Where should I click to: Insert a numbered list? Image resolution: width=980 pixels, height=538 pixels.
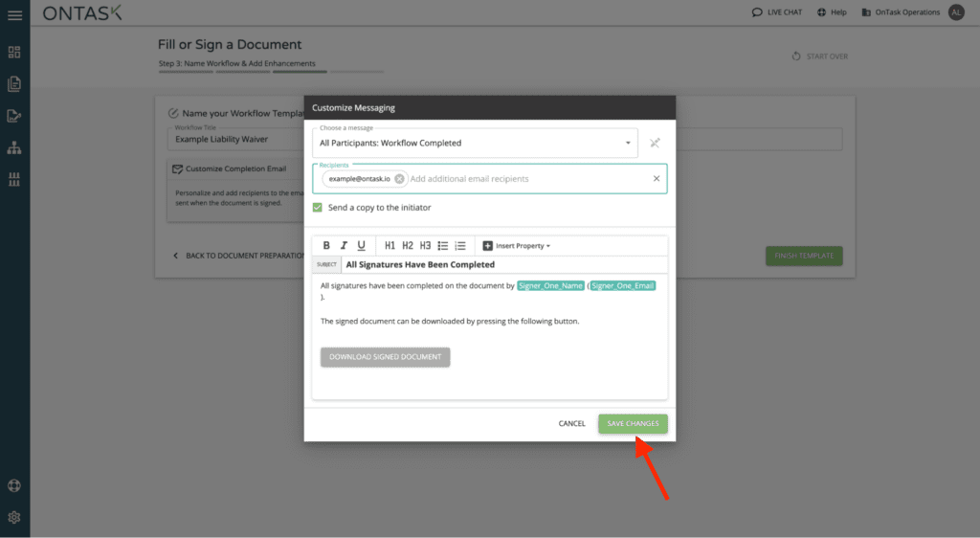pos(460,246)
